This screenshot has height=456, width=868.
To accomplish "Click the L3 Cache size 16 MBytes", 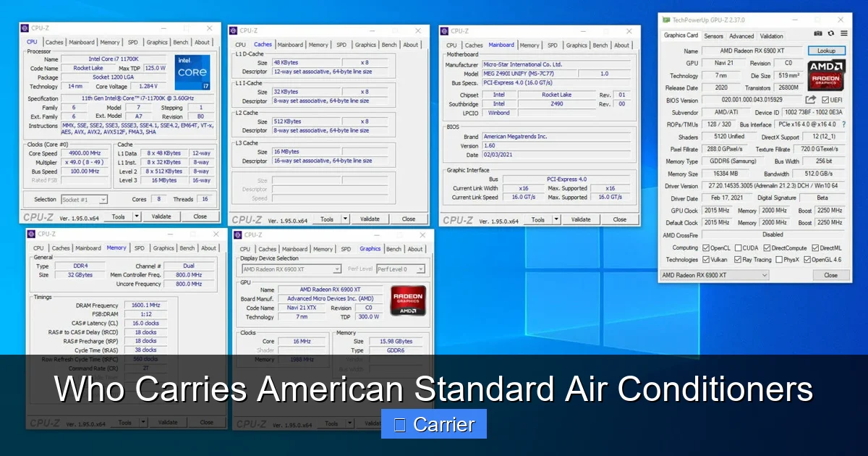I will [307, 151].
